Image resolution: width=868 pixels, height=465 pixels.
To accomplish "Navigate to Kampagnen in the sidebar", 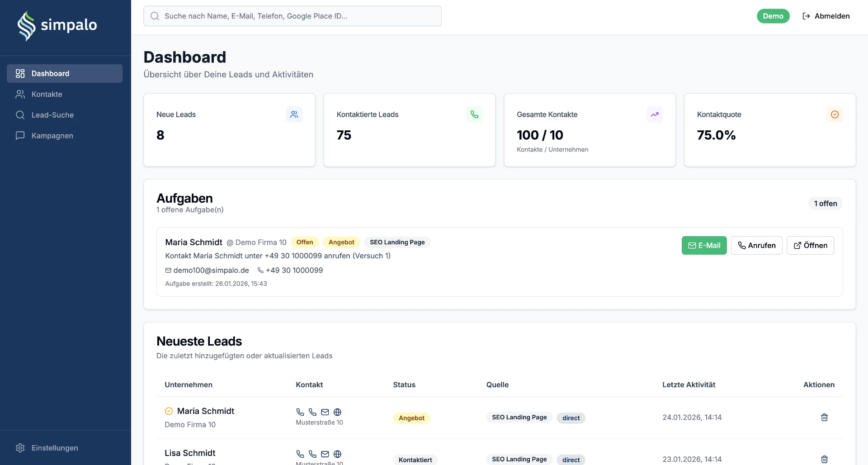I will [52, 136].
